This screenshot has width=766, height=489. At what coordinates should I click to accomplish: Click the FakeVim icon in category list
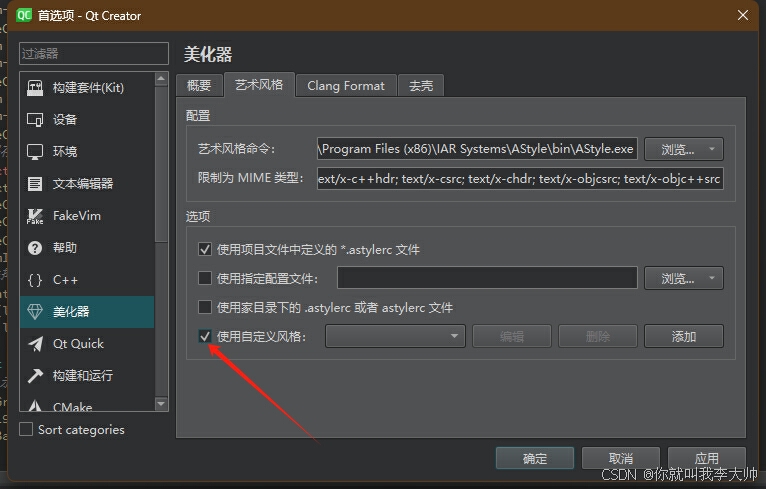click(x=35, y=216)
